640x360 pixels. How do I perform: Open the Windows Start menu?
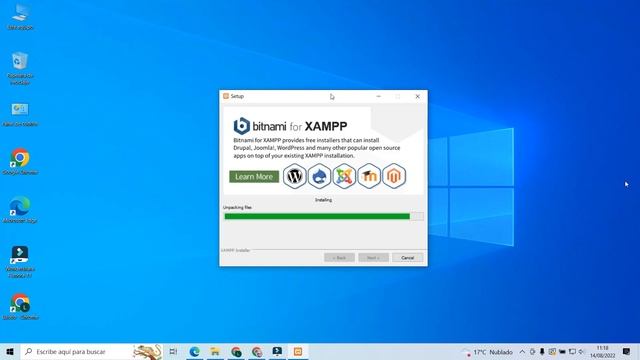click(10, 351)
